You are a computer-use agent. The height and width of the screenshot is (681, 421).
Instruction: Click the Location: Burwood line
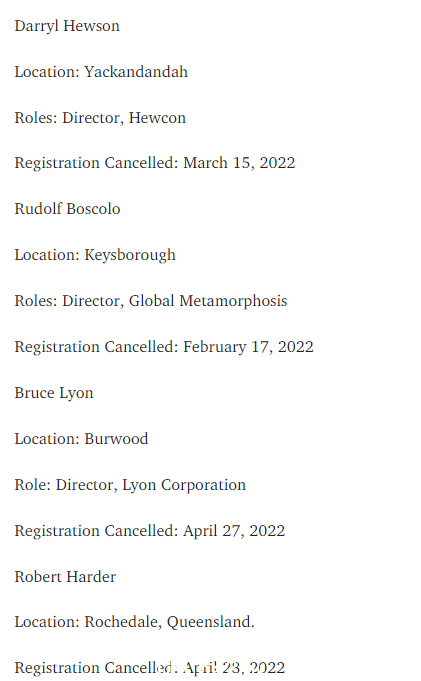click(81, 439)
